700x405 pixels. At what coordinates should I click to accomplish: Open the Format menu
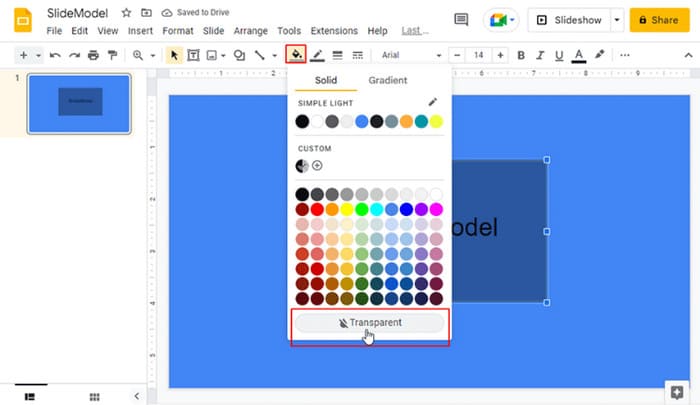point(178,31)
